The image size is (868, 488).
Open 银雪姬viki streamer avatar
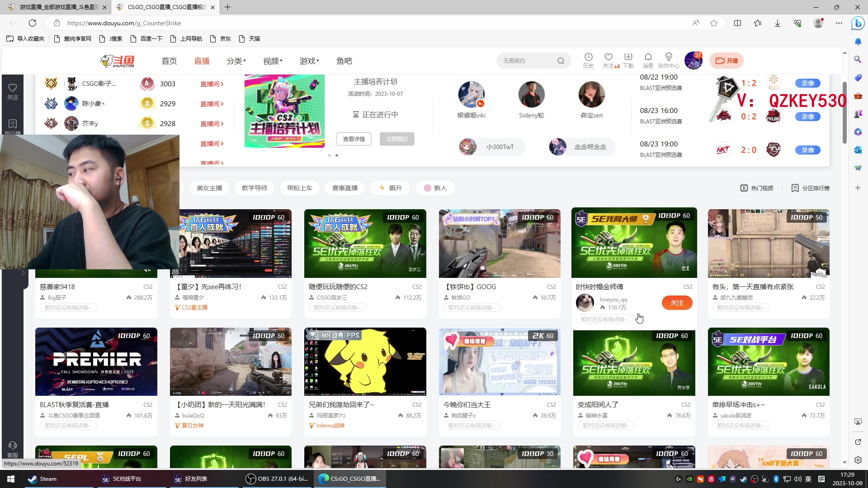tap(472, 94)
